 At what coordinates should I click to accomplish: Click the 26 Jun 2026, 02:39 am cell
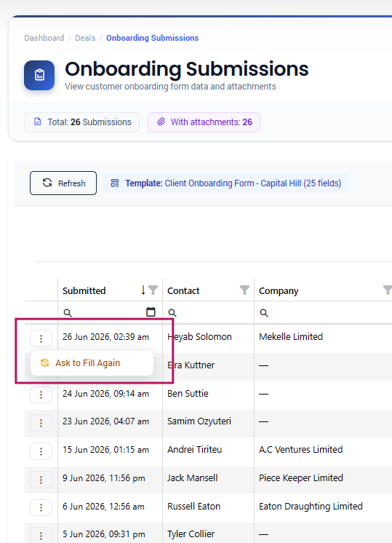[110, 336]
